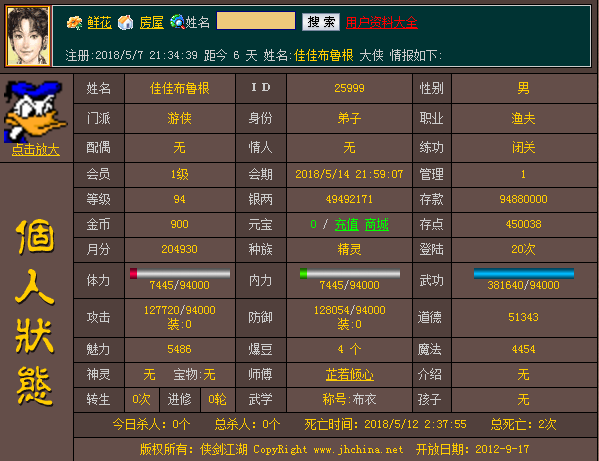Click the 月分 value 204930
Viewport: 599px width, 461px height.
[x=180, y=249]
